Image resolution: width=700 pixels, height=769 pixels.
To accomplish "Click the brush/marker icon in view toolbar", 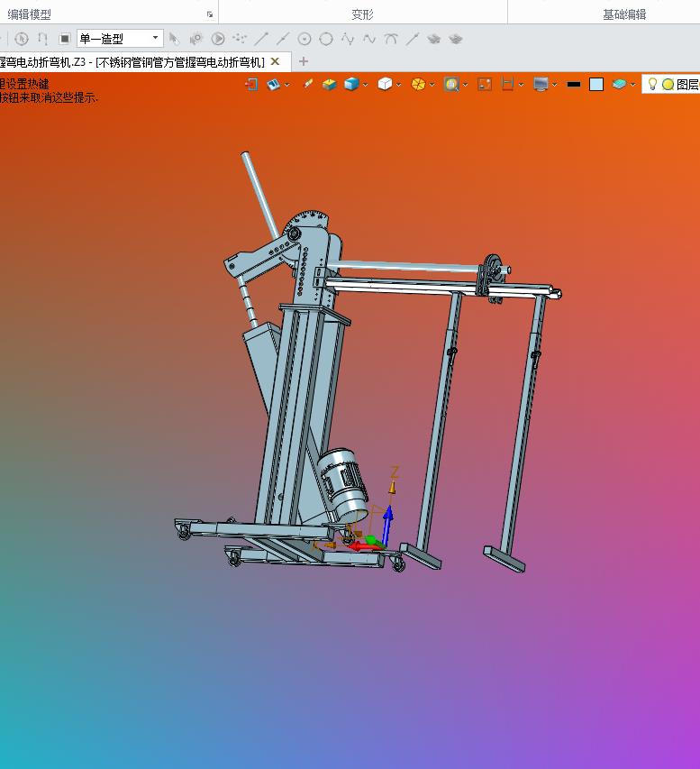I will (x=308, y=84).
